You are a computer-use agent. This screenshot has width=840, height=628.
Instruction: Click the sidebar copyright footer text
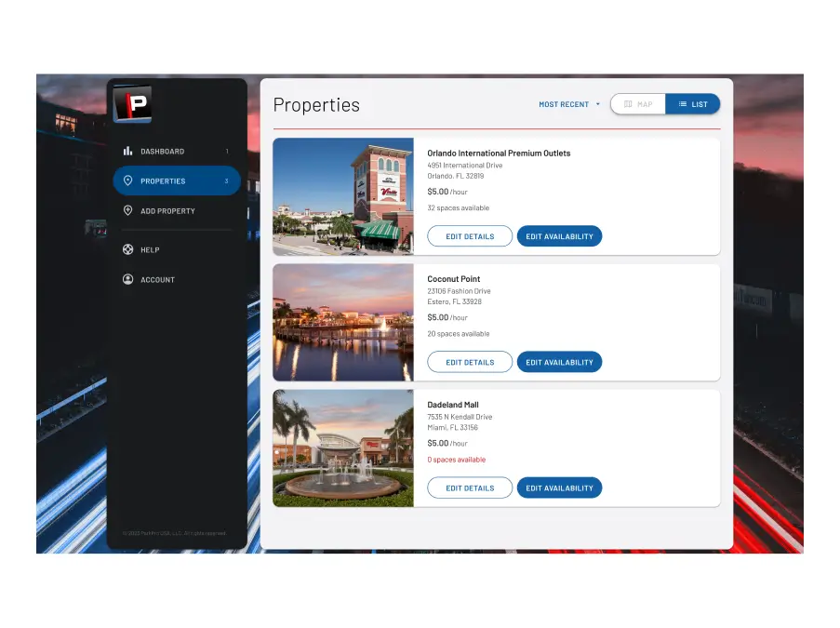(x=175, y=533)
